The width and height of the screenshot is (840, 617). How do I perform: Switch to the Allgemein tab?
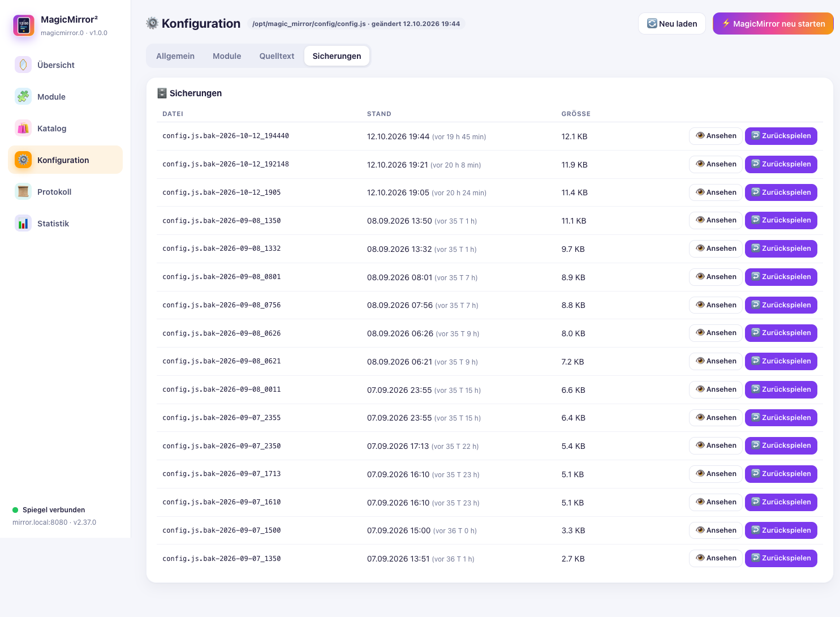tap(175, 56)
